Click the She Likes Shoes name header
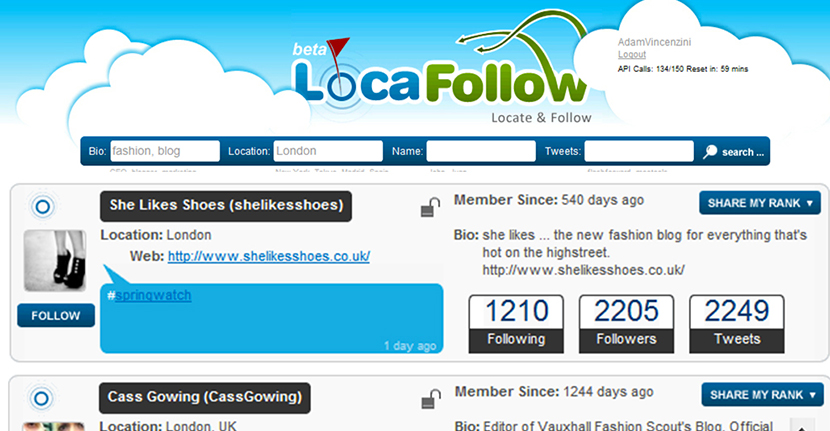Screen dimensions: 830x431 click(x=226, y=205)
